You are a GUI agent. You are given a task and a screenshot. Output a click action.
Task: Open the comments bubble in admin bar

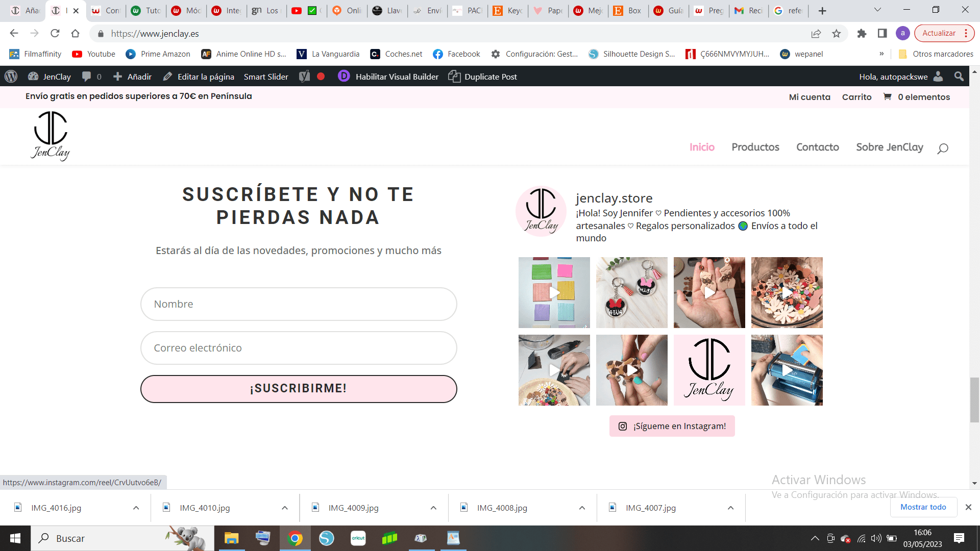[x=92, y=77]
